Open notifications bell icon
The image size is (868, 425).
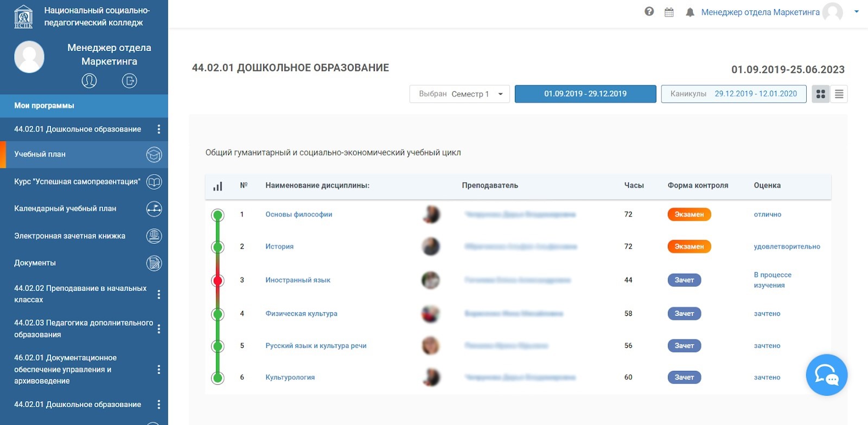pos(690,12)
